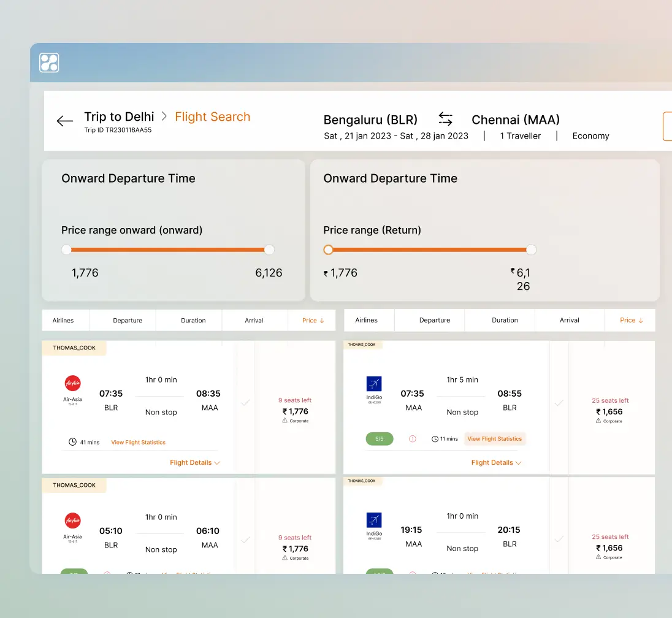The image size is (672, 618).
Task: Click the clock icon next to 41 mins
Action: tap(72, 442)
